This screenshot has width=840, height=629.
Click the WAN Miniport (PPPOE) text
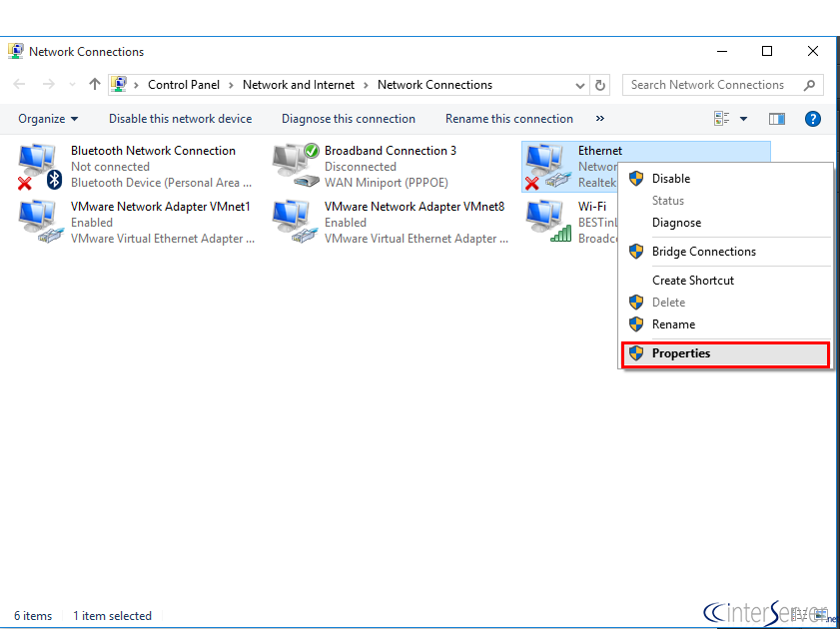click(386, 183)
